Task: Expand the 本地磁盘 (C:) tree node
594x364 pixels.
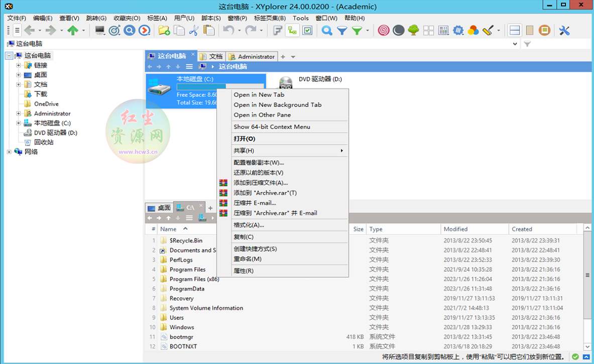Action: point(18,123)
